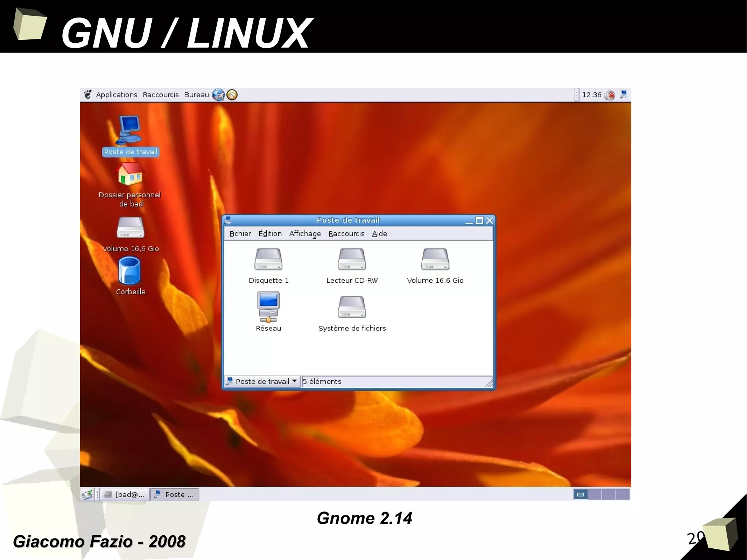
Task: Open the Édition menu
Action: pos(270,233)
